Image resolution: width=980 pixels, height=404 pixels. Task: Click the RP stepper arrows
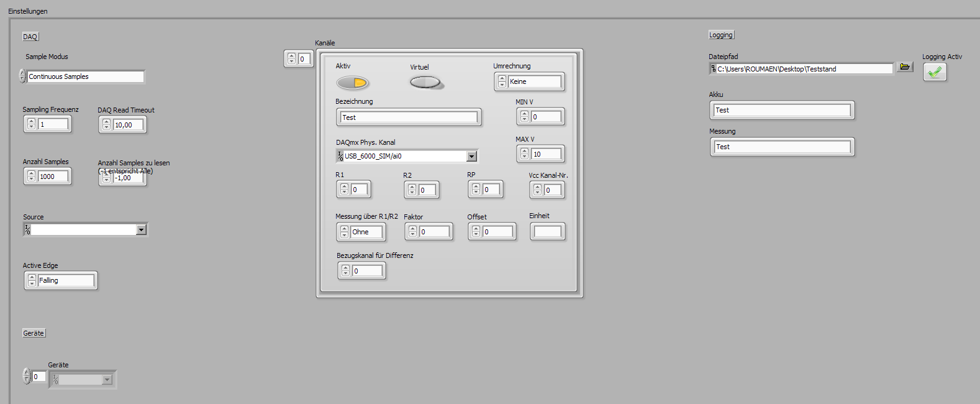tap(476, 189)
